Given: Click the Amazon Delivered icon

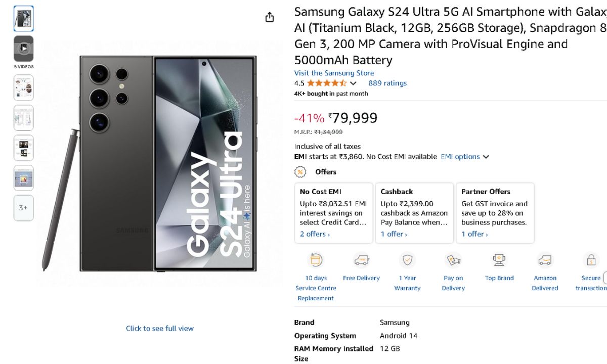Looking at the screenshot, I should pos(545,260).
